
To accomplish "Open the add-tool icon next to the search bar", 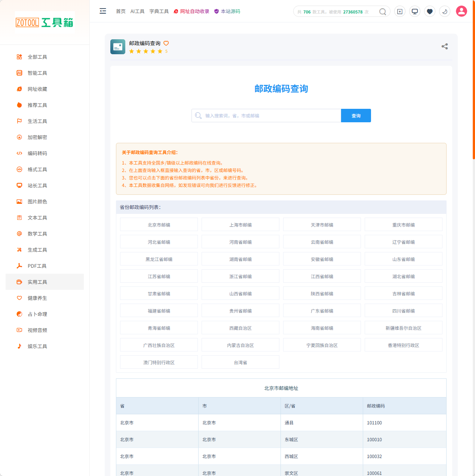I will (399, 11).
